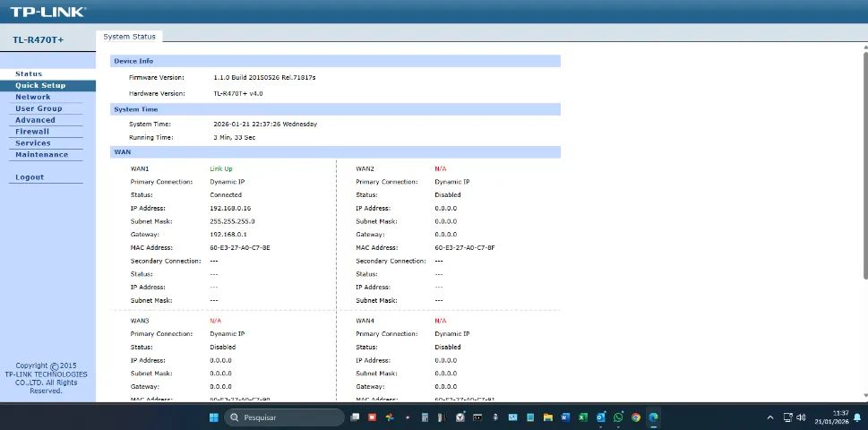Open the notifications bell icon

pos(857,417)
